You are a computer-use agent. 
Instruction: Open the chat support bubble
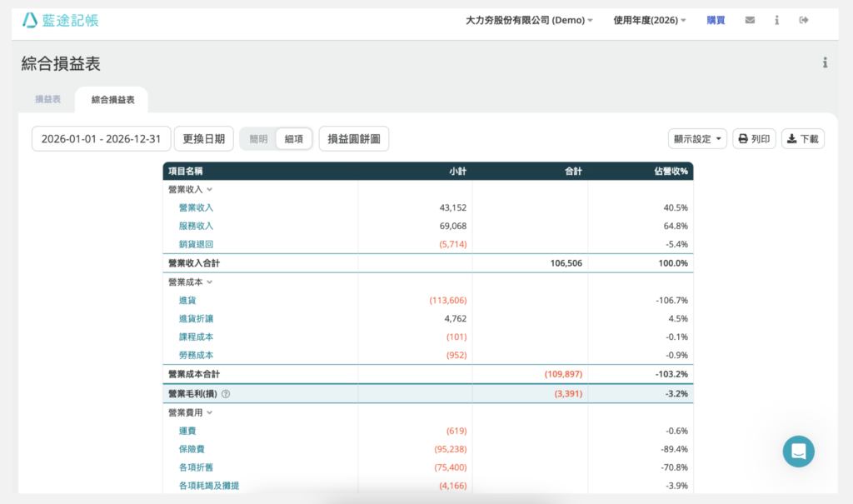pos(798,452)
